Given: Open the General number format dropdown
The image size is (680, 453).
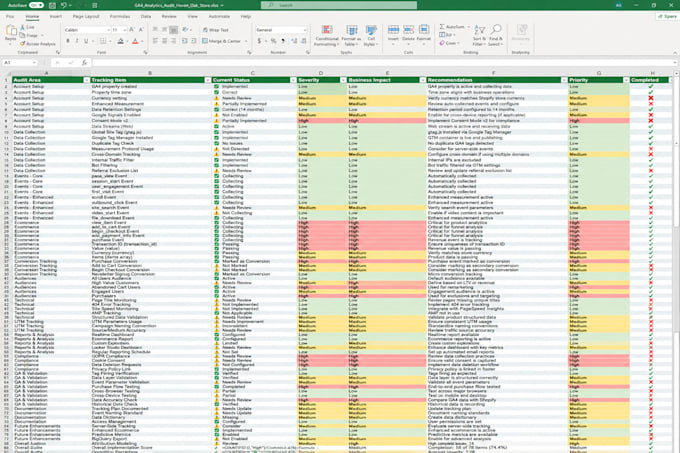Looking at the screenshot, I should 281,30.
